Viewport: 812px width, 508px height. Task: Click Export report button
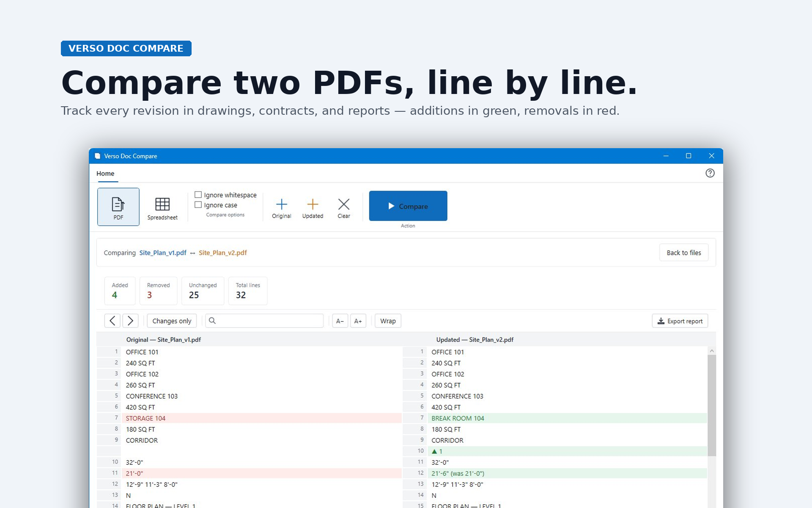pos(680,321)
